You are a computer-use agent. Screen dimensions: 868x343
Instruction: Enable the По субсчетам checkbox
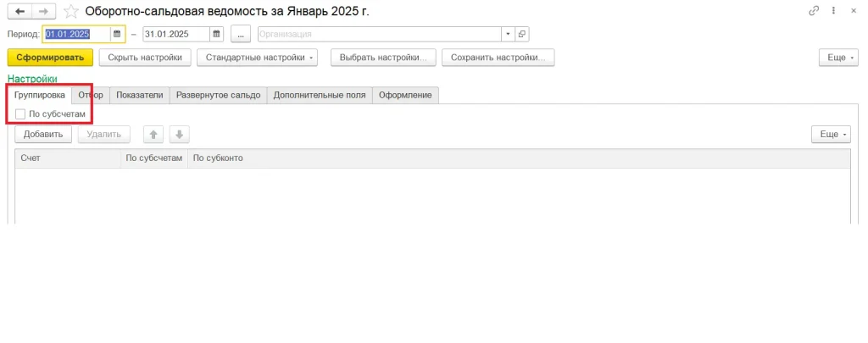tap(20, 114)
